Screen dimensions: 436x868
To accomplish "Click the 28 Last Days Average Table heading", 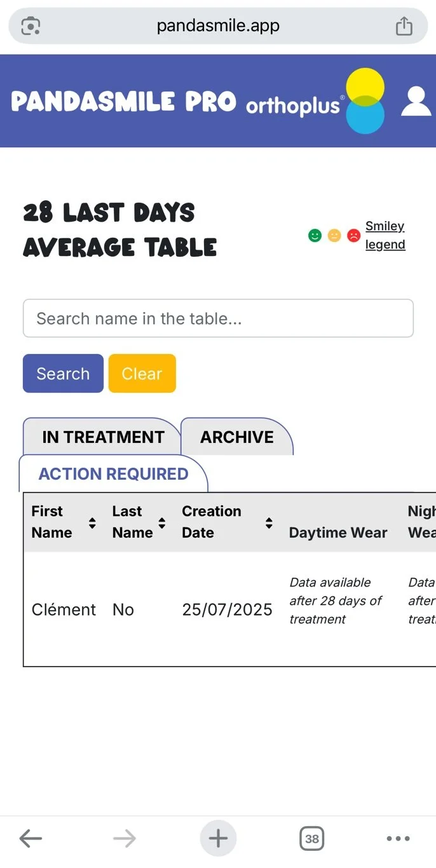I will point(119,230).
